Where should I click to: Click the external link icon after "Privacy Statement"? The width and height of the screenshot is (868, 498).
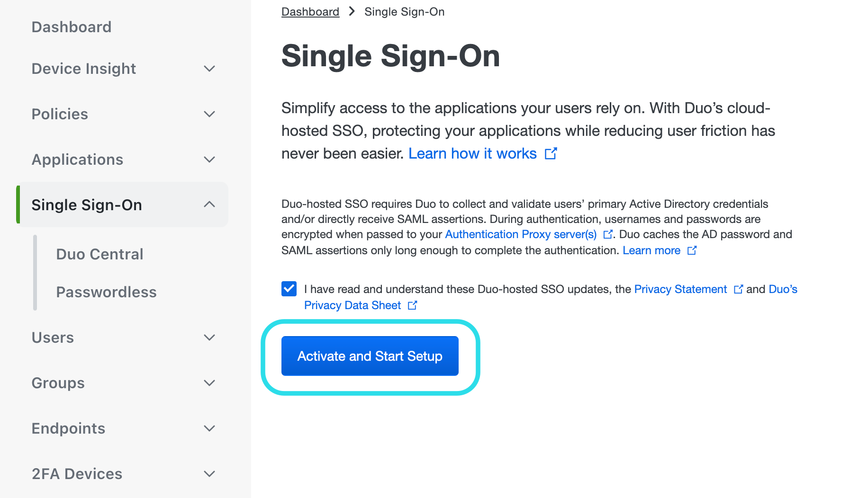(x=739, y=289)
